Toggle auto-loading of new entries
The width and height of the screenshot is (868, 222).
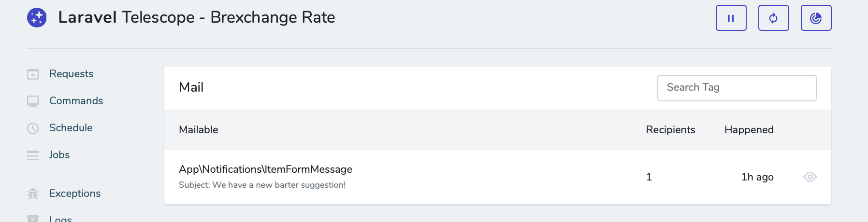[773, 18]
